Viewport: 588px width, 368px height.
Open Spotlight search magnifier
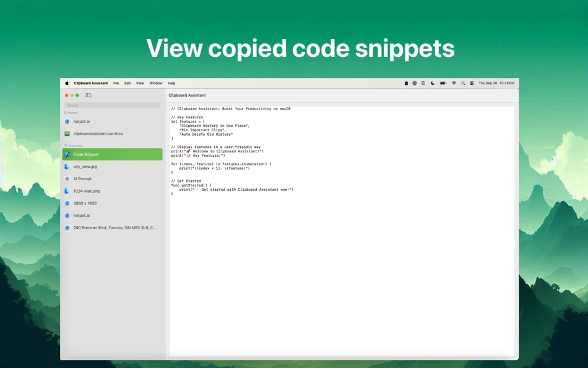pyautogui.click(x=463, y=84)
